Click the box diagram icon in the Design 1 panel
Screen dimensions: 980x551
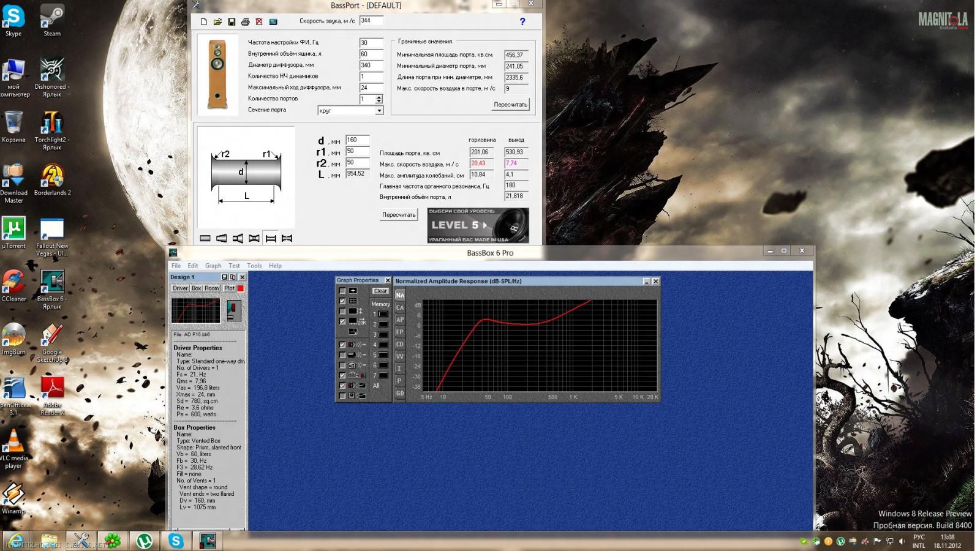coord(233,310)
